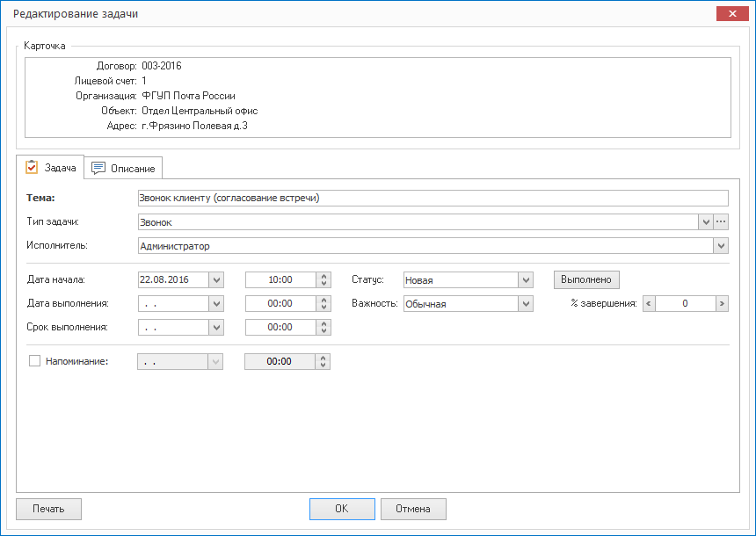Image resolution: width=756 pixels, height=536 pixels.
Task: Click the Отдел Центральный офис object text
Action: [200, 111]
